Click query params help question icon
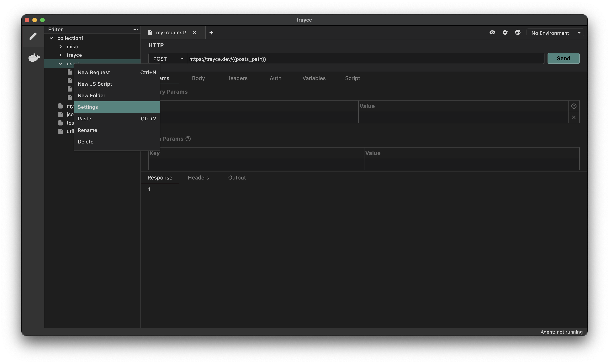 tap(574, 106)
